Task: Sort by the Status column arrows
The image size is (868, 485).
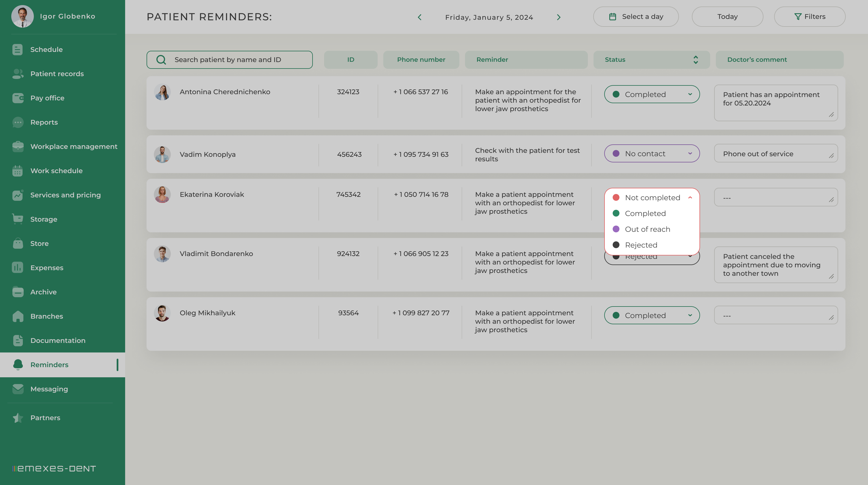Action: click(x=696, y=60)
